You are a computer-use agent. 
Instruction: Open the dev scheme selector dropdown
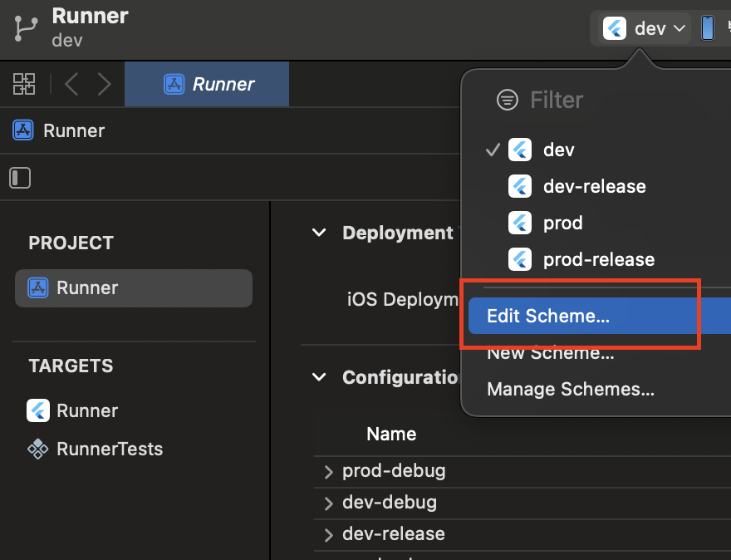[645, 29]
